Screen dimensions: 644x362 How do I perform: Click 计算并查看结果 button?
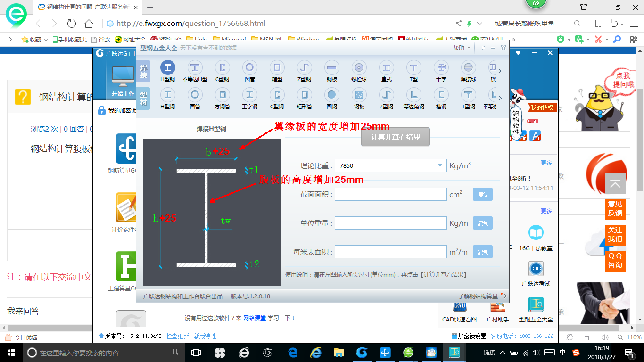coord(396,137)
